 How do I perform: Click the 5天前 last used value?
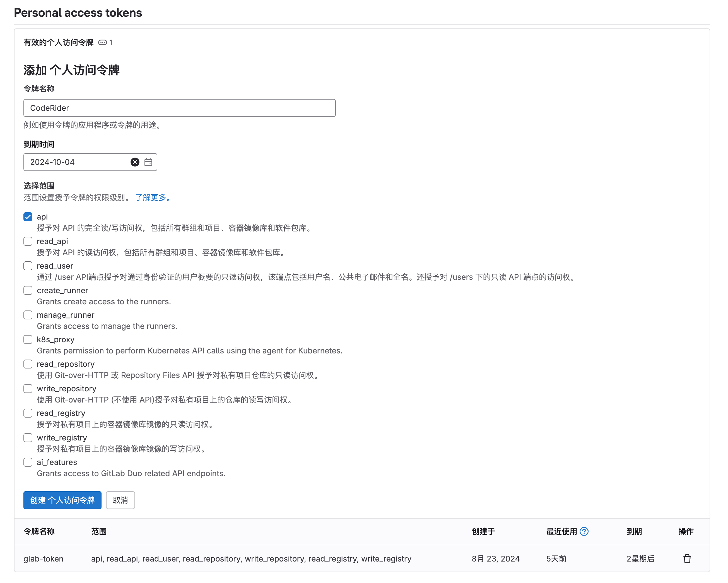(556, 559)
